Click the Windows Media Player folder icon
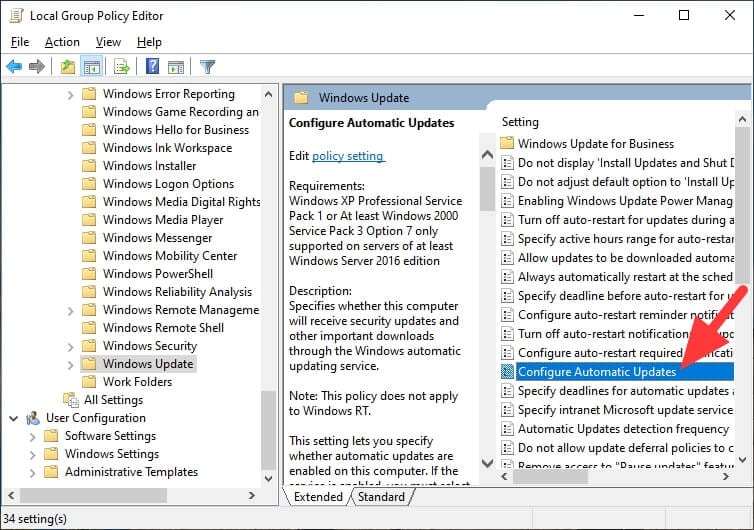This screenshot has width=754, height=530. (89, 220)
